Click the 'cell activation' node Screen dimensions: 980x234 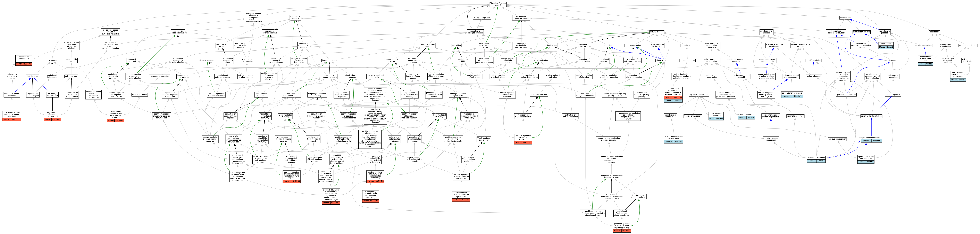551,45
